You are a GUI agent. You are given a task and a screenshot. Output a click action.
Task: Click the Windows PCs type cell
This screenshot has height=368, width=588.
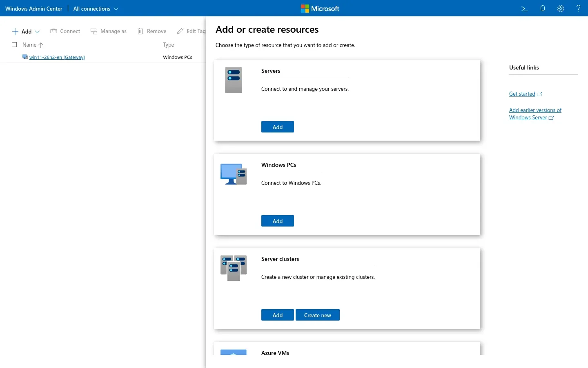(178, 57)
